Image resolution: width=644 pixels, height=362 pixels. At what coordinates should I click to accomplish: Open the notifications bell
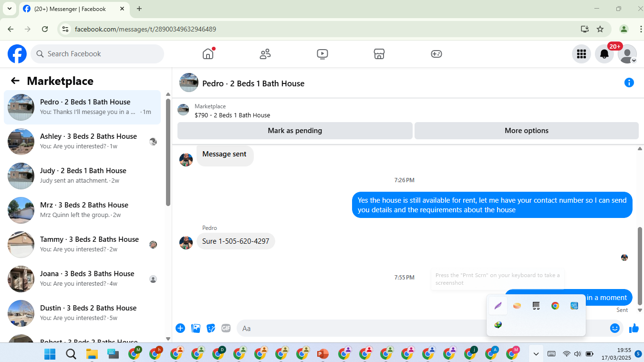pyautogui.click(x=604, y=54)
